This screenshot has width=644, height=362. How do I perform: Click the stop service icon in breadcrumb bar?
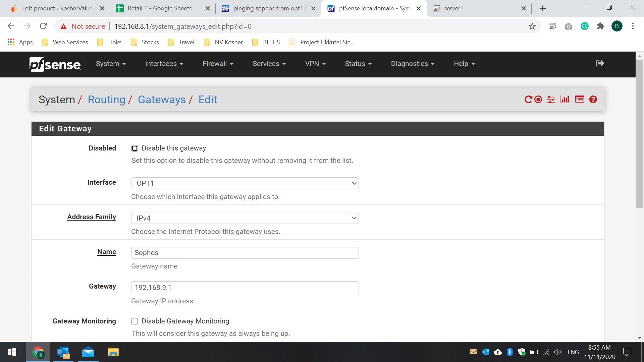coord(538,100)
